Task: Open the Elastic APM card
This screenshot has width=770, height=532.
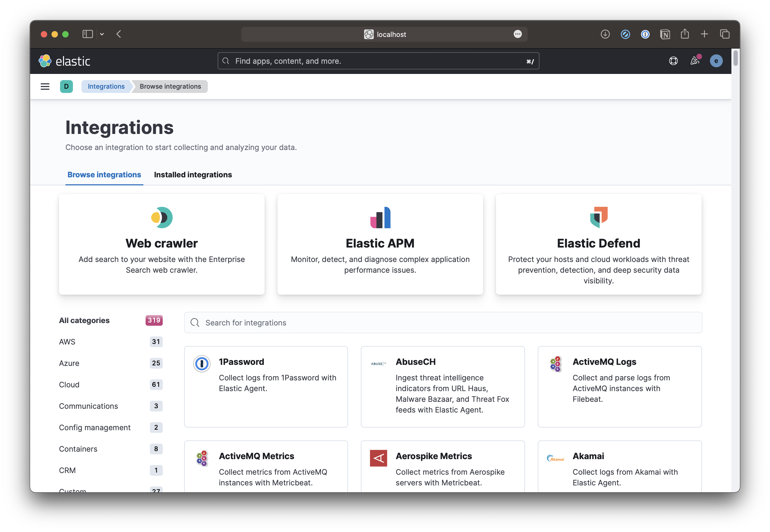Action: pyautogui.click(x=380, y=244)
